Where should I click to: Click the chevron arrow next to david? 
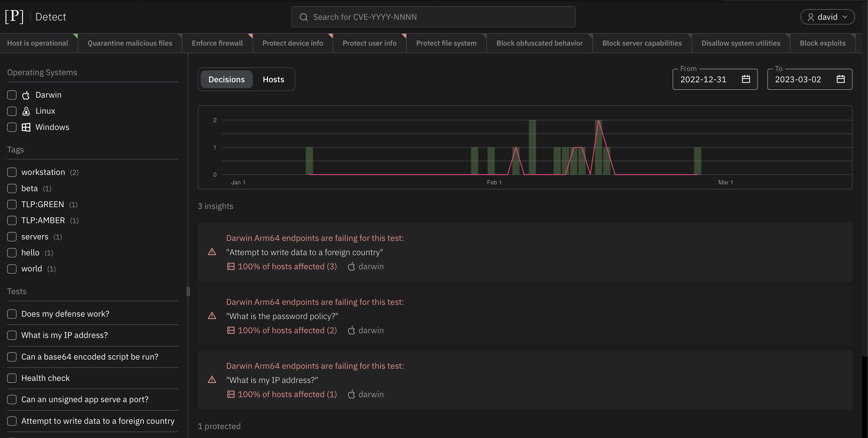pos(845,17)
